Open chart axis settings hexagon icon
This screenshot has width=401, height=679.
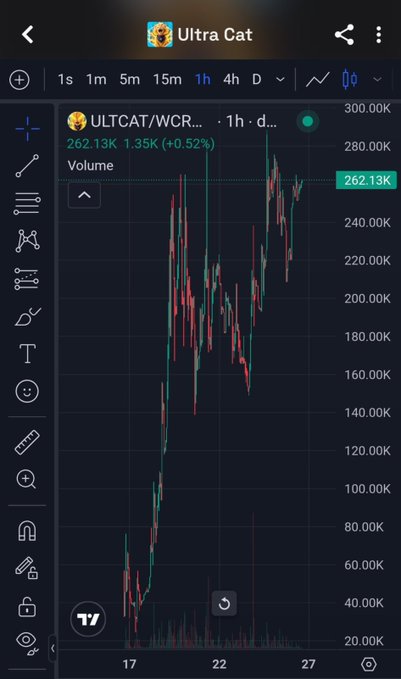pos(369,664)
